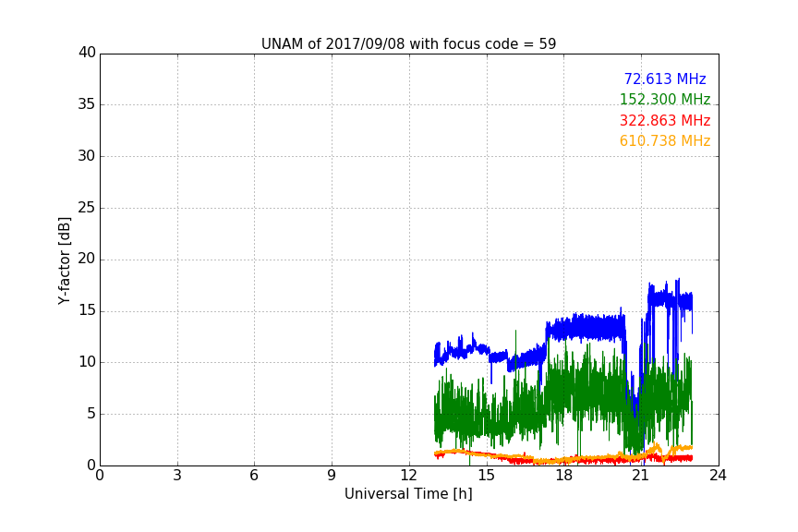Click the 'Y-factor [dB]' axis label

[x=64, y=260]
